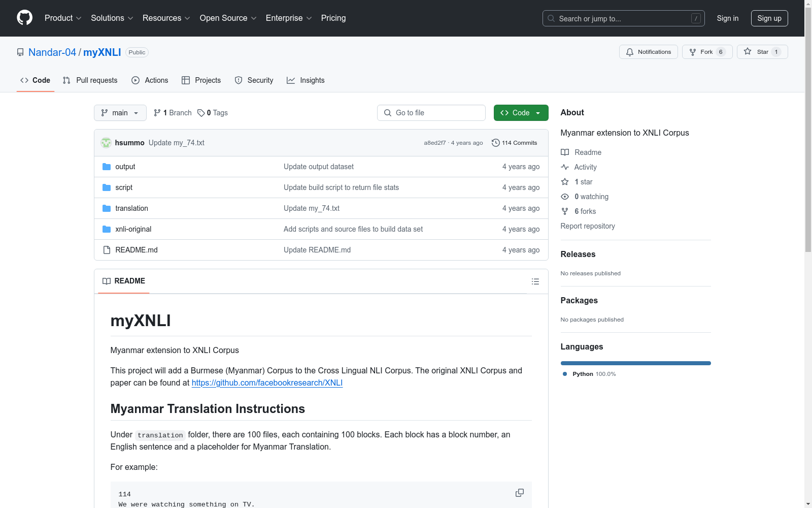Screen dimensions: 812x508
Task: Click hsummo's avatar image
Action: tap(106, 143)
